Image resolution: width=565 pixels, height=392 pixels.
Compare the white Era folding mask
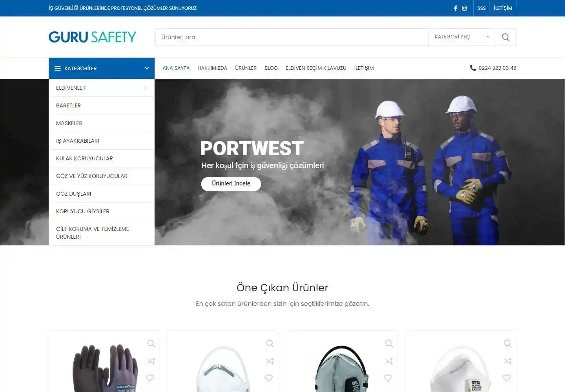pos(508,361)
